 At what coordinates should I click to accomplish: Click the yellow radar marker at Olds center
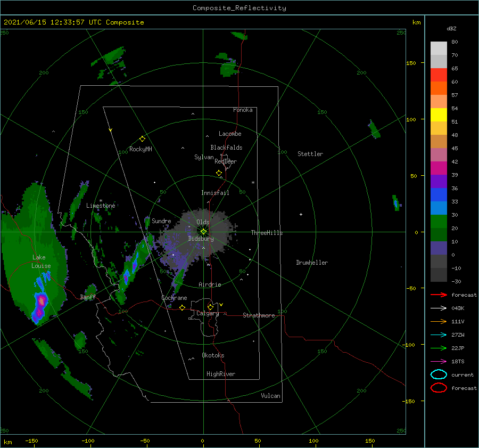click(x=203, y=232)
